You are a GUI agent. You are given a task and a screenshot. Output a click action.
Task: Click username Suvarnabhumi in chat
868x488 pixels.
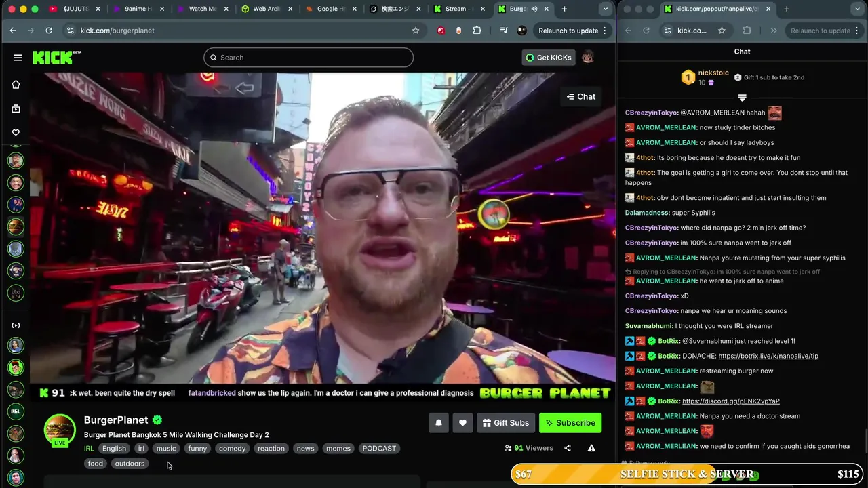click(x=649, y=326)
